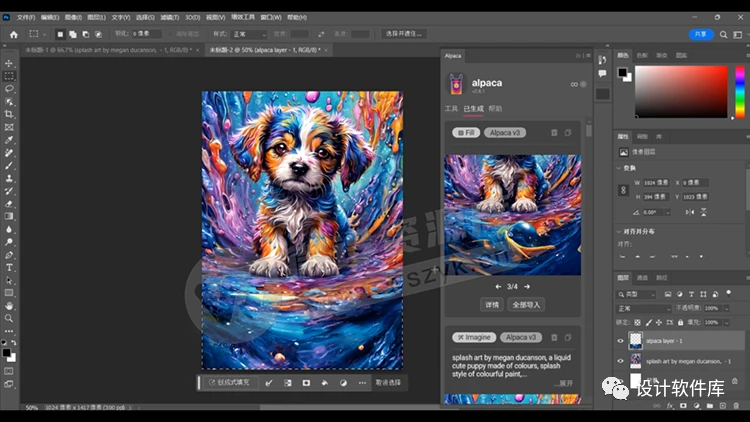Select the Eraser tool
The width and height of the screenshot is (750, 422).
tap(9, 204)
